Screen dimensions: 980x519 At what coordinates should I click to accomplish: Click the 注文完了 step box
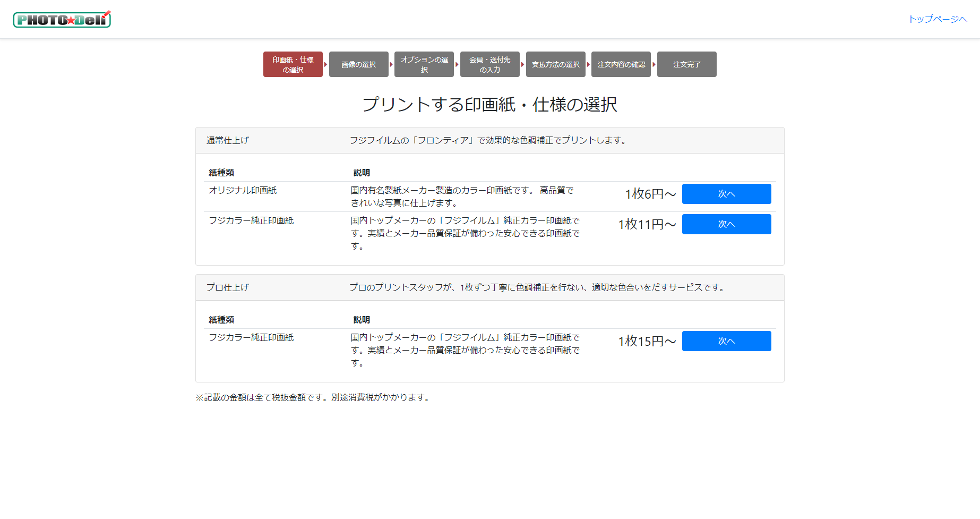click(x=686, y=64)
